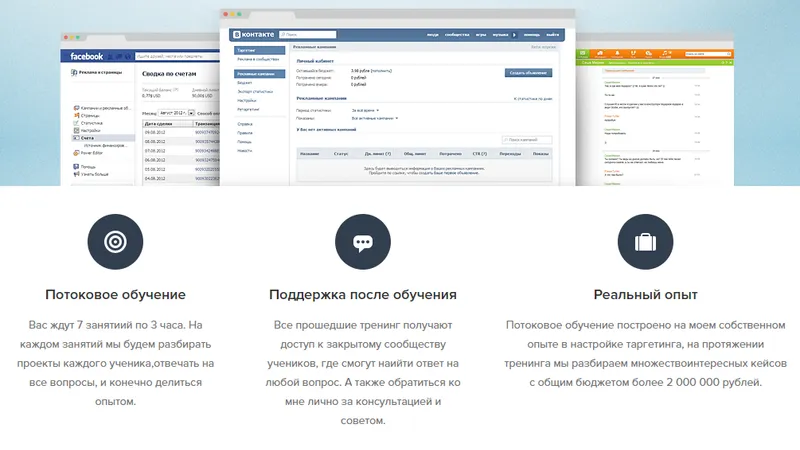Screen dimensions: 800x450
Task: Click the Power Editor icon in Facebook sidebar
Action: (x=76, y=153)
